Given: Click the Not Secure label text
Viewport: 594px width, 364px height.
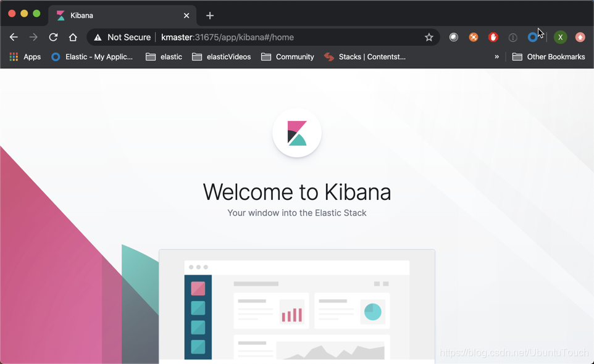Looking at the screenshot, I should (129, 37).
